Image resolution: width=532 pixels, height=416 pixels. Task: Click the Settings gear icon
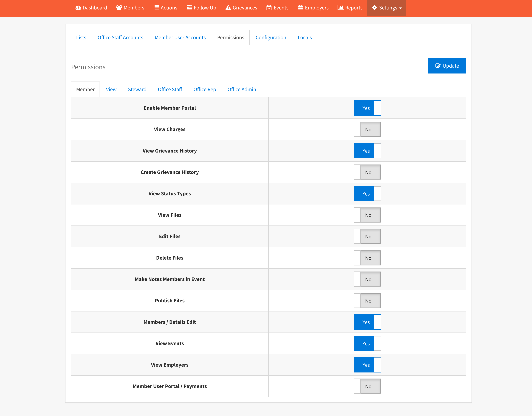[374, 7]
